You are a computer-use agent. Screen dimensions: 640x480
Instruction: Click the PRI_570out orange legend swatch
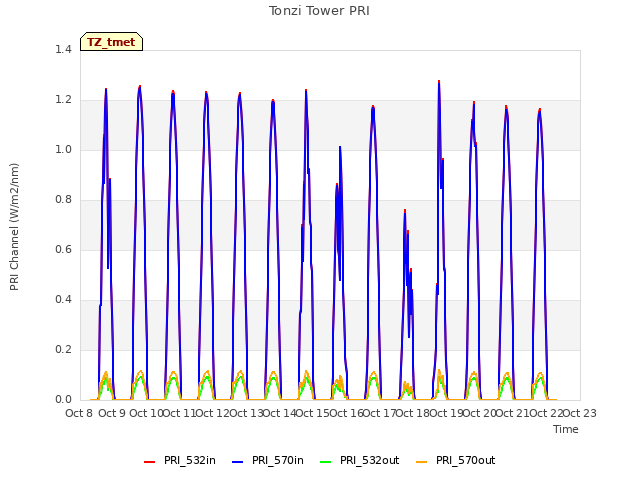coord(422,461)
